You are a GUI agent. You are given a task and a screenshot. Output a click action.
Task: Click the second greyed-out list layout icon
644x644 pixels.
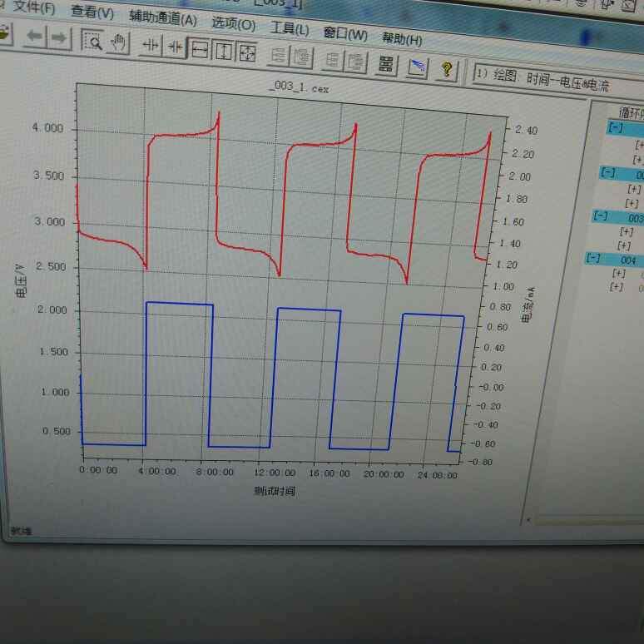pyautogui.click(x=302, y=57)
